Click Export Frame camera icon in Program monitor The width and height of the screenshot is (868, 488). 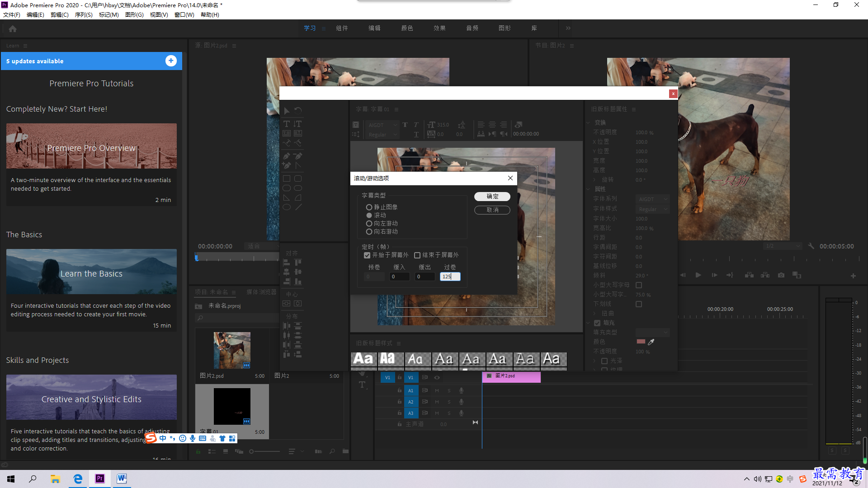click(x=781, y=275)
